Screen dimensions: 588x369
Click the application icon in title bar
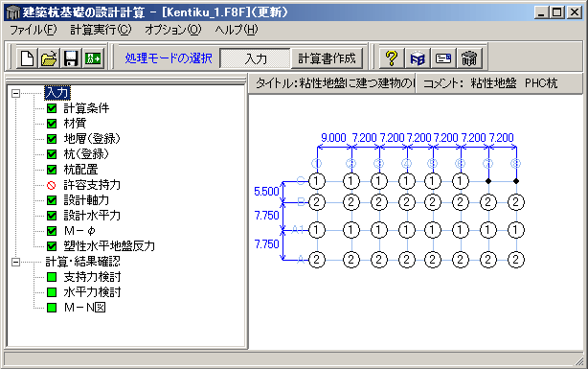tap(12, 12)
